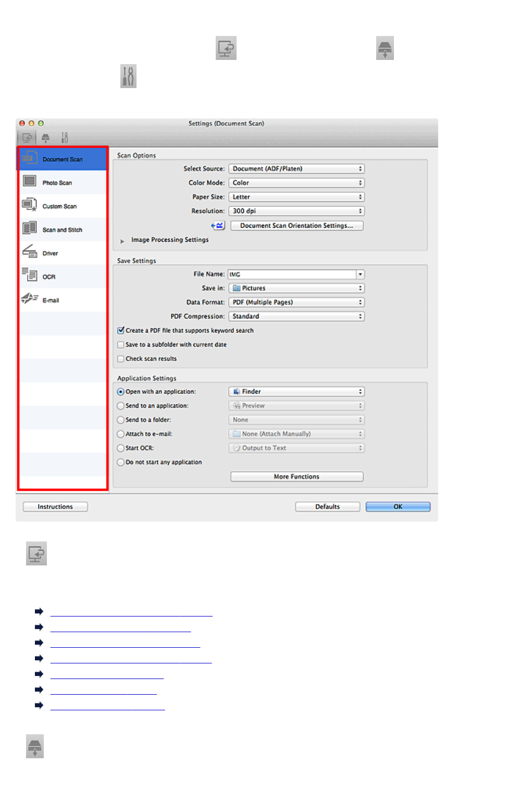Open the Resolution dropdown
This screenshot has width=532, height=789.
(296, 211)
